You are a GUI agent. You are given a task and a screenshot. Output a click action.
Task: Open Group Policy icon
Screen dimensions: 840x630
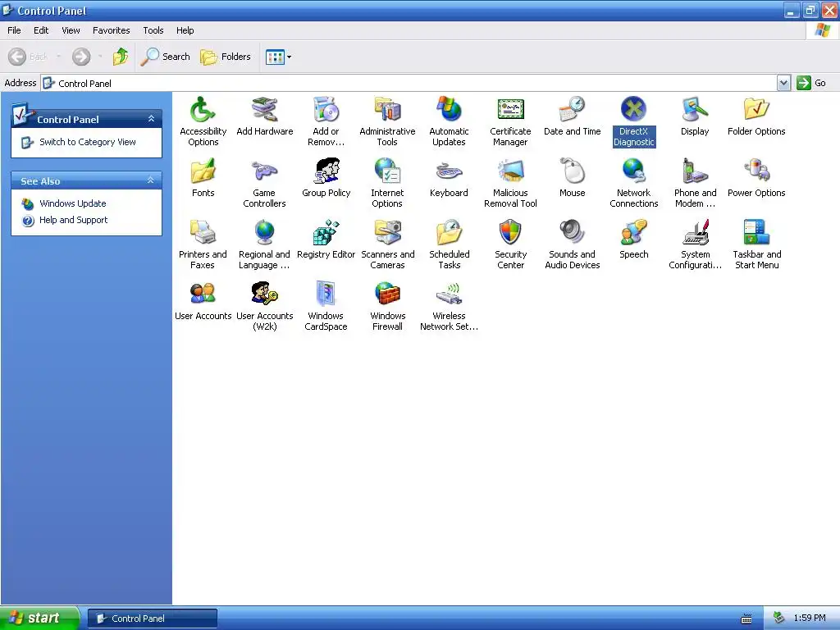[326, 171]
